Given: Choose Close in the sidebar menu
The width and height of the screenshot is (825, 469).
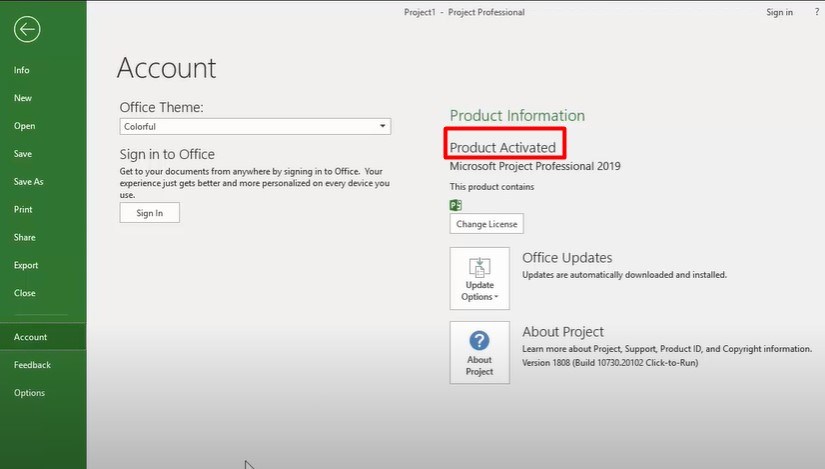Looking at the screenshot, I should tap(25, 293).
